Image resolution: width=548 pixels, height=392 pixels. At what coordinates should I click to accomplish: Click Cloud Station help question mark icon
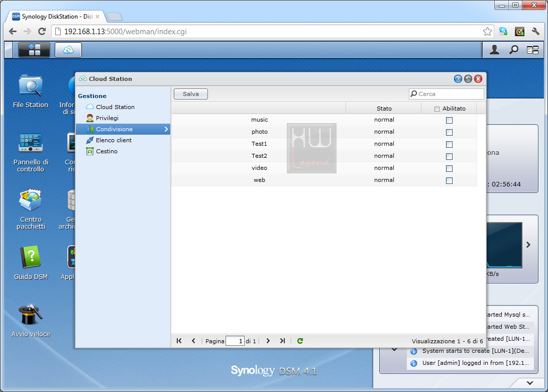458,79
